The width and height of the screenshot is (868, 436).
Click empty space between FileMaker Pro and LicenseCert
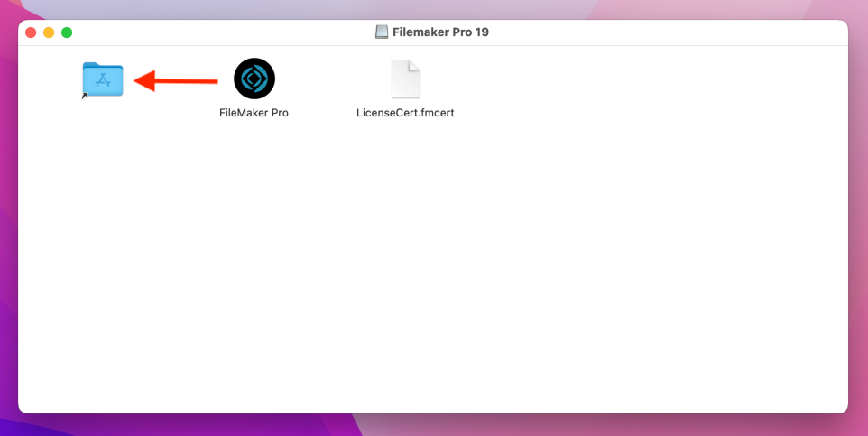point(329,81)
